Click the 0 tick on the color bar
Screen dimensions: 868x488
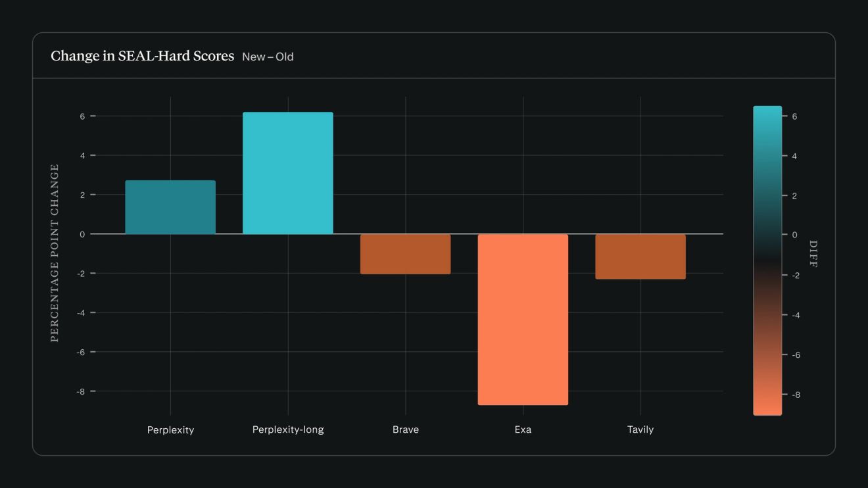point(794,235)
